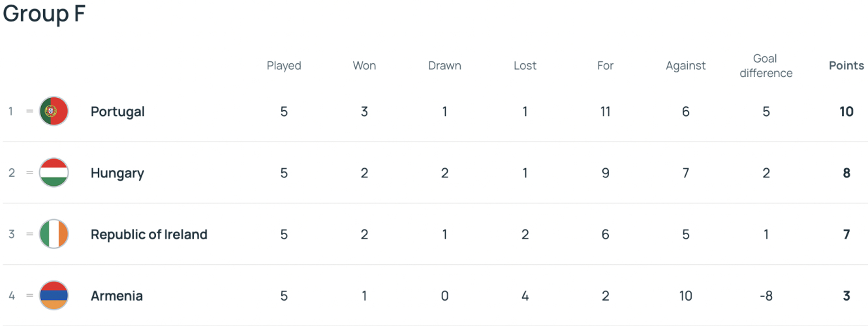The image size is (868, 326).
Task: Select the Republic of Ireland team name
Action: (149, 234)
